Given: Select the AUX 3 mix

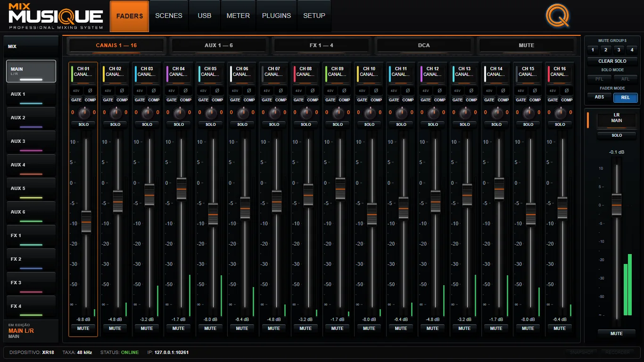Looking at the screenshot, I should [x=31, y=142].
